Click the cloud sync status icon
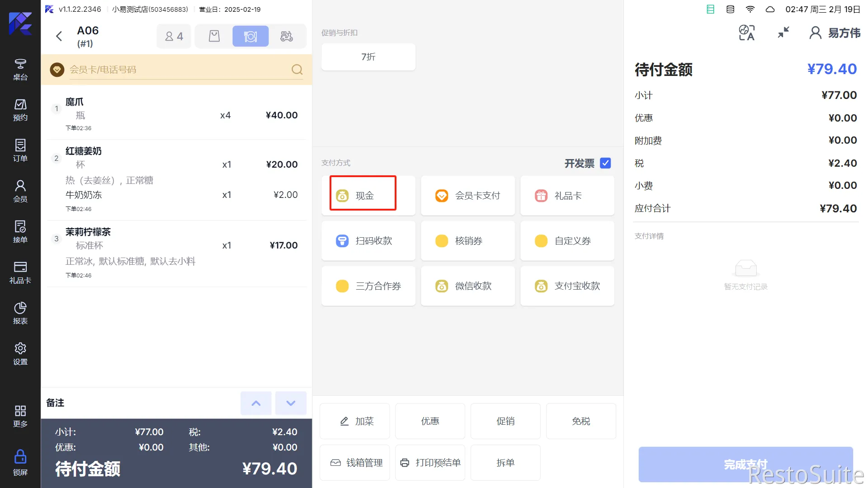 [770, 9]
